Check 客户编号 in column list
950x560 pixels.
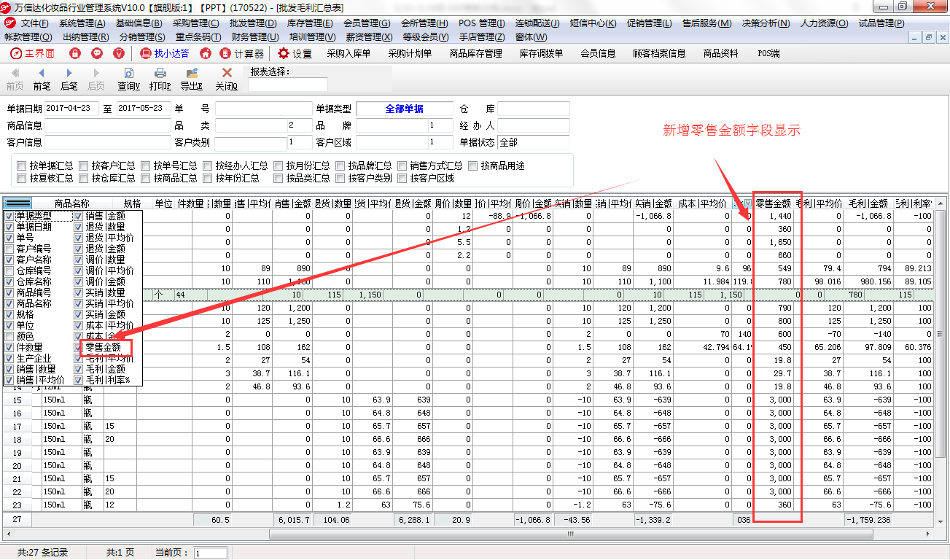point(9,249)
